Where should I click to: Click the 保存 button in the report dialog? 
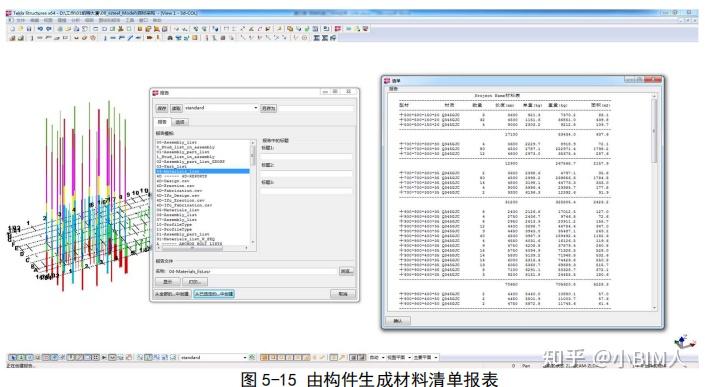pos(162,108)
